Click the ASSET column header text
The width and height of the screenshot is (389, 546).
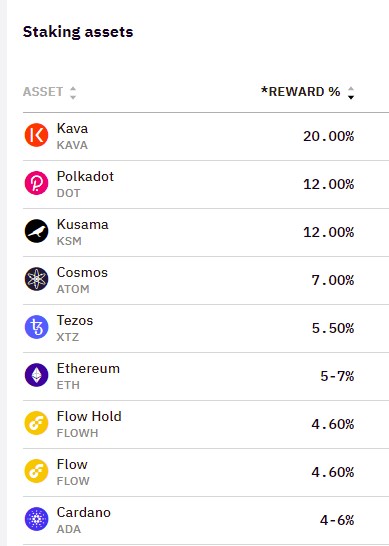coord(43,92)
